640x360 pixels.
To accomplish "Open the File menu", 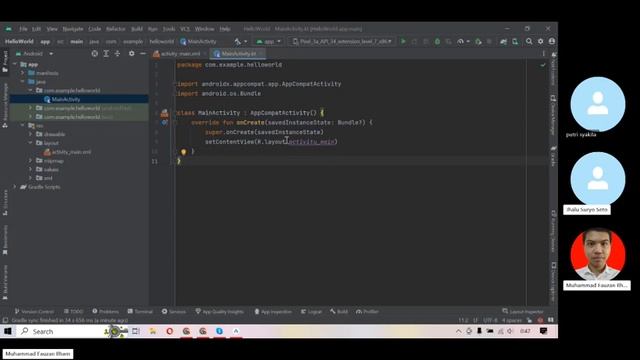I will click(23, 29).
